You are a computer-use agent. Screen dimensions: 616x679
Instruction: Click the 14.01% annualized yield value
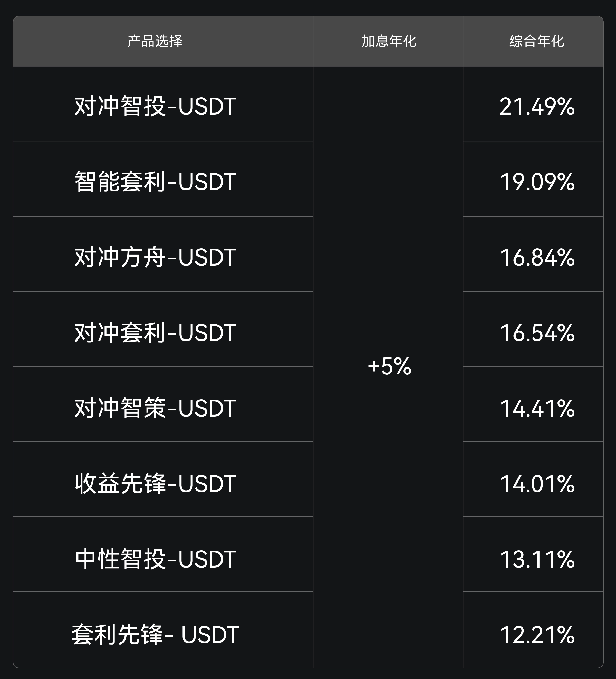tap(537, 483)
